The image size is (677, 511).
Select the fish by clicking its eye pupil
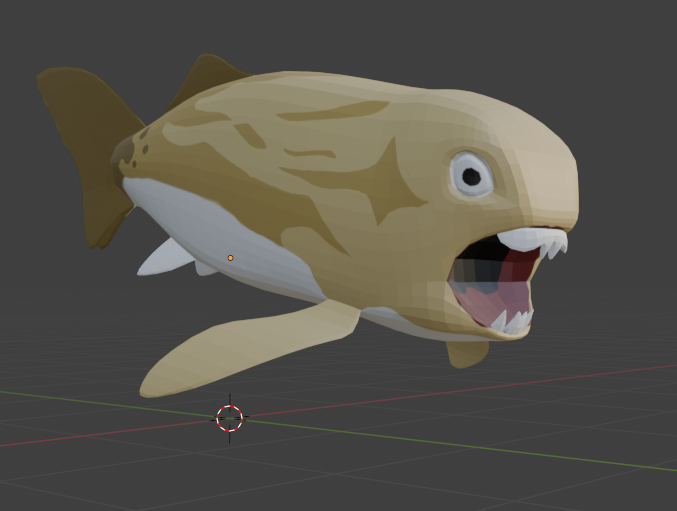tap(471, 176)
